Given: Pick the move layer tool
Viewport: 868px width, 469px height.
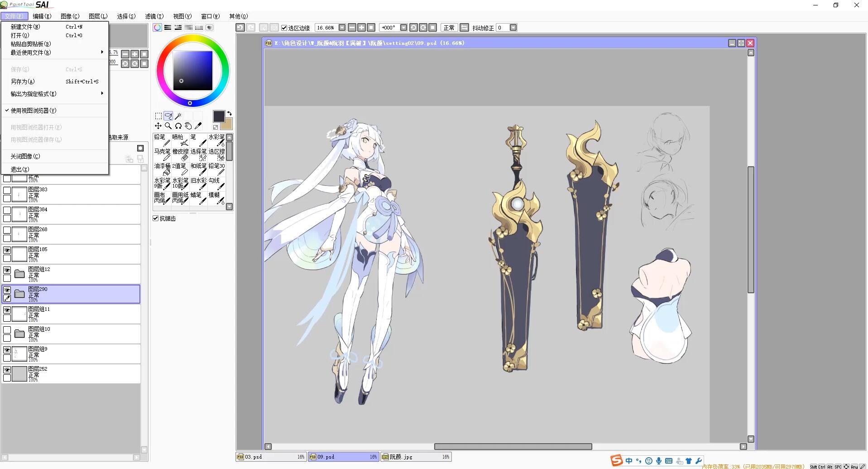Looking at the screenshot, I should pyautogui.click(x=158, y=126).
